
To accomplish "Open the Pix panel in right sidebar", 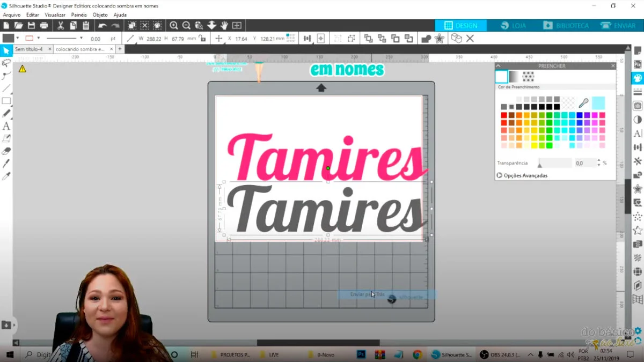I will (x=638, y=64).
